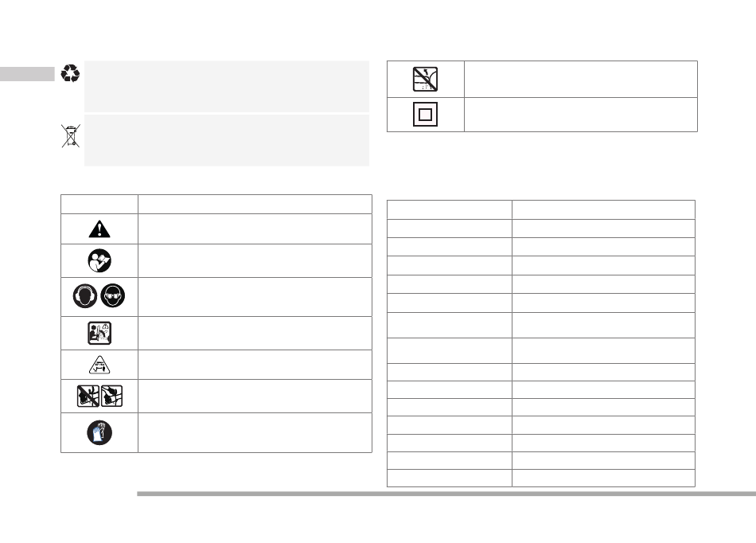Click the gray box beside the recycling symbol

pyautogui.click(x=227, y=86)
